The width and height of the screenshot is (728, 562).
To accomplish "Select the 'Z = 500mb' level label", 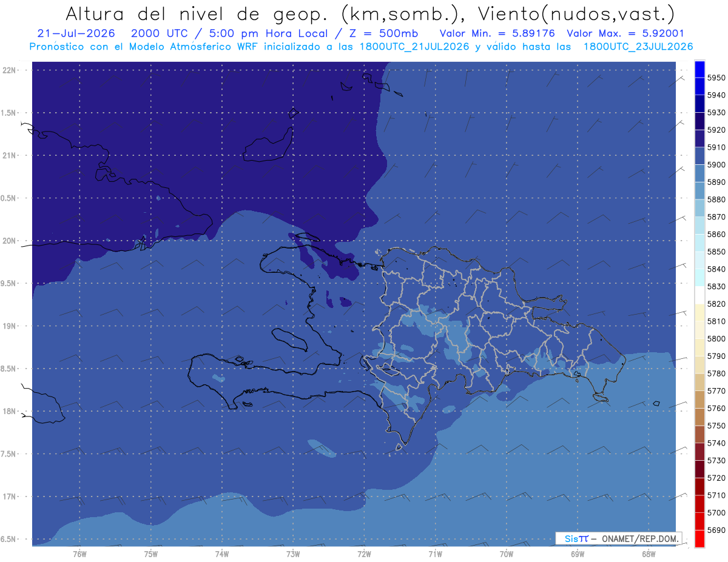I will tap(382, 33).
